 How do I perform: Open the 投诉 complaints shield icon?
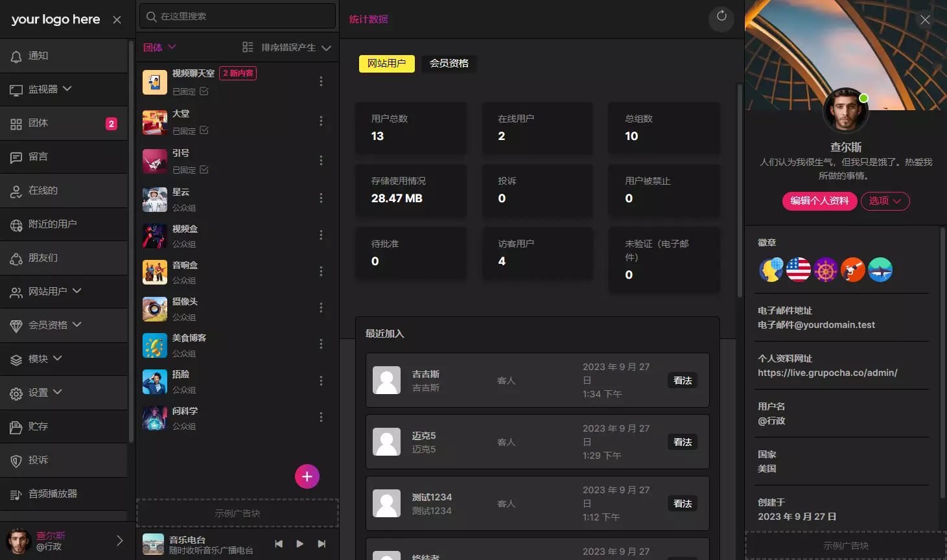pyautogui.click(x=16, y=461)
